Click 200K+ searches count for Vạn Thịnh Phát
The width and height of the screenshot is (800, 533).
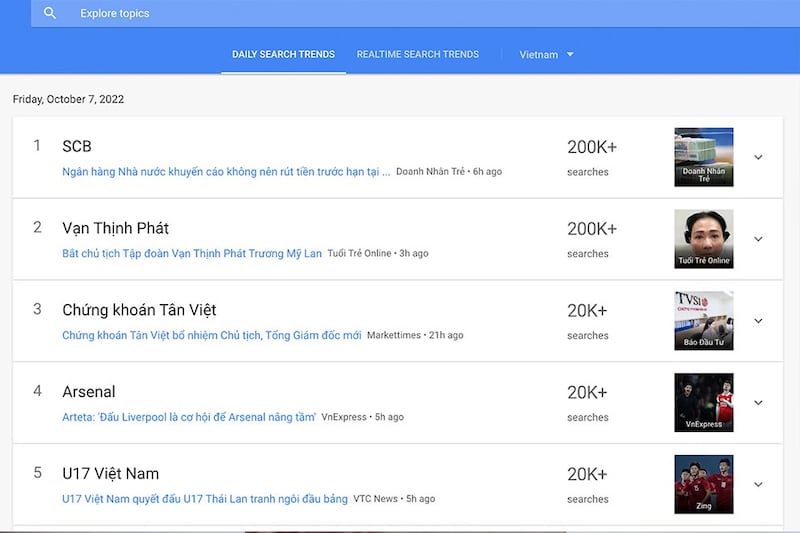592,239
